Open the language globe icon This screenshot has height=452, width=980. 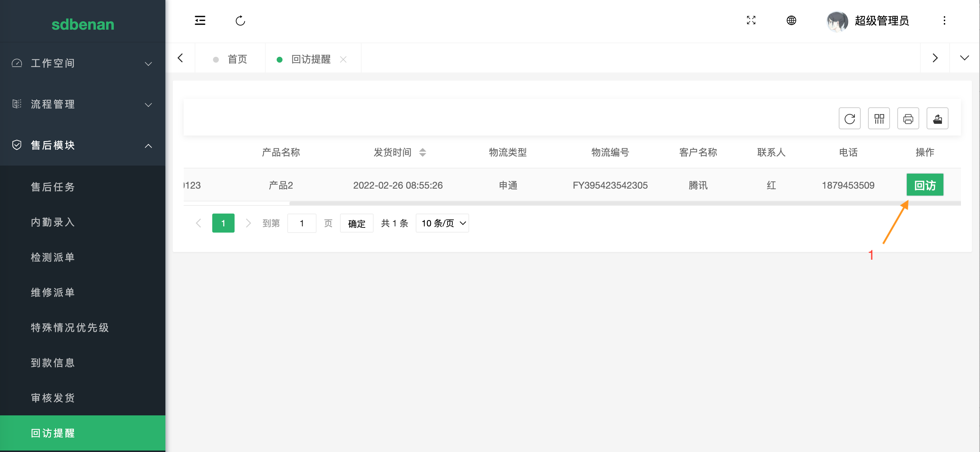(791, 21)
